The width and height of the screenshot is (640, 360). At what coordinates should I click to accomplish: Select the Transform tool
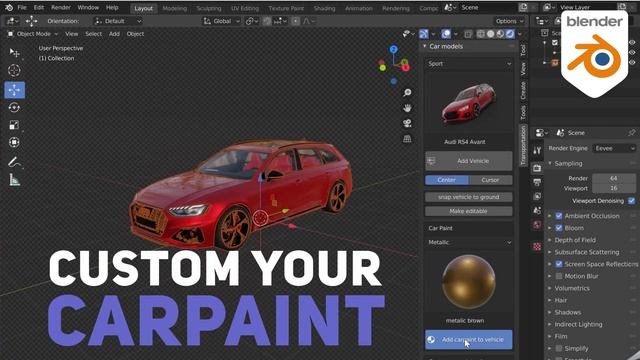coord(14,142)
